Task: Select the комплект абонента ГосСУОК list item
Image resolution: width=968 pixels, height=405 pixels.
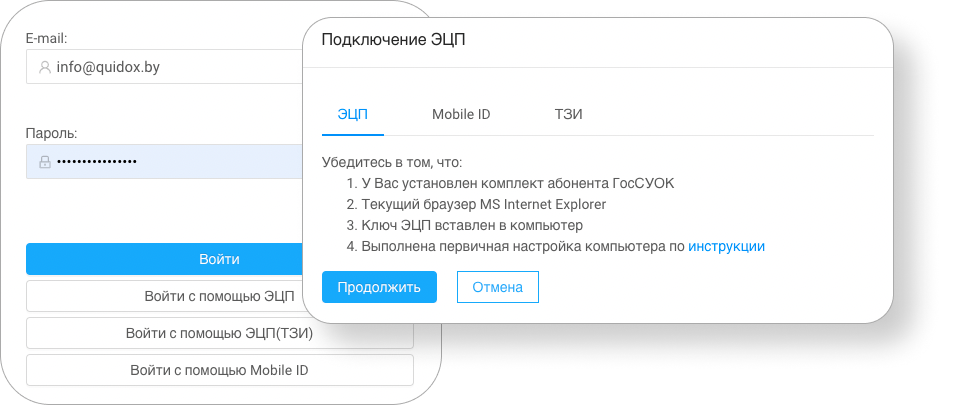Action: 510,183
